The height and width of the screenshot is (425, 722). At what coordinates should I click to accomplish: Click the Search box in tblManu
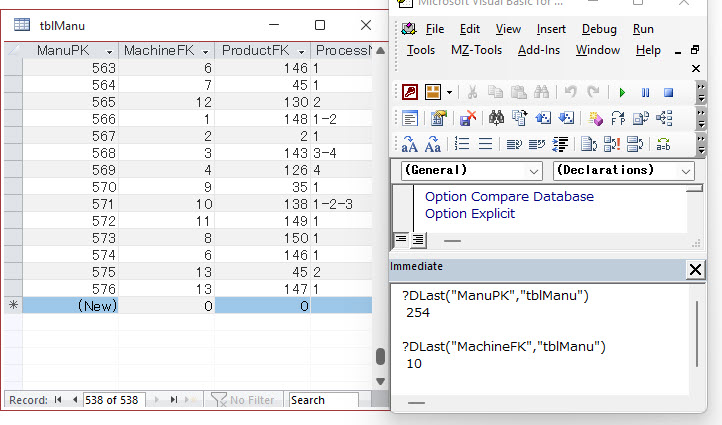[323, 400]
